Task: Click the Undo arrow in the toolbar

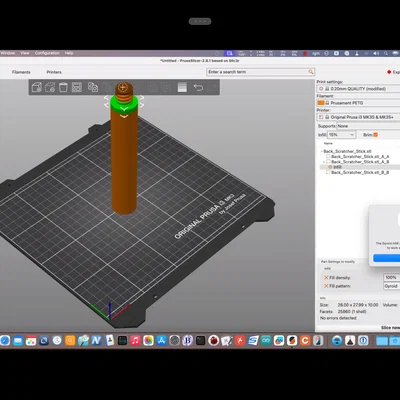Action: coord(198,87)
